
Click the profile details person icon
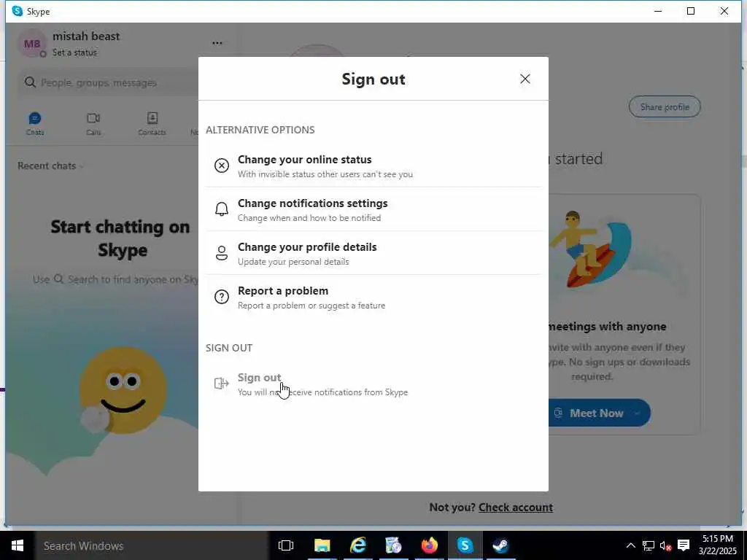click(x=222, y=253)
